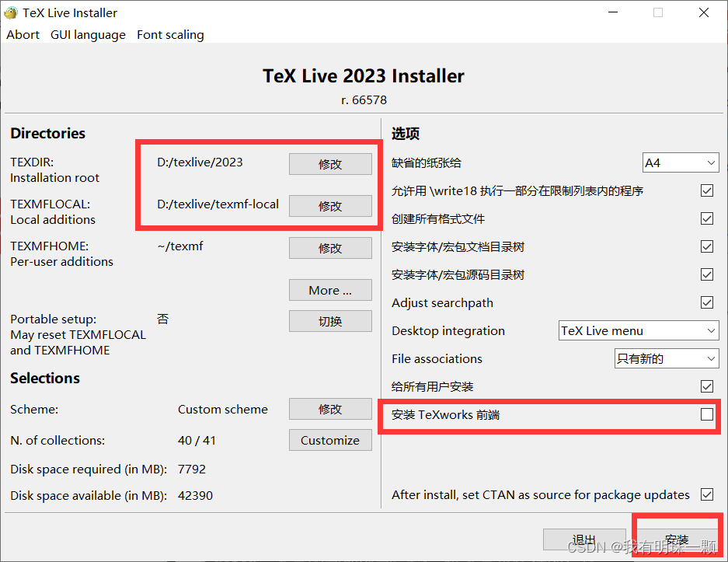The height and width of the screenshot is (562, 728).
Task: Enable the install TeXworks front end checkbox
Action: click(707, 414)
